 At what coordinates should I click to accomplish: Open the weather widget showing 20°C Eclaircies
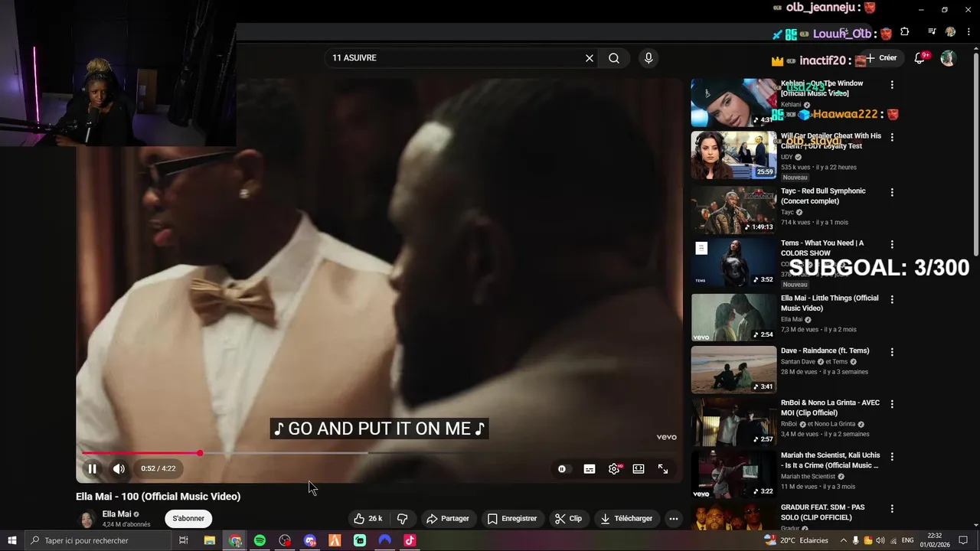click(796, 540)
